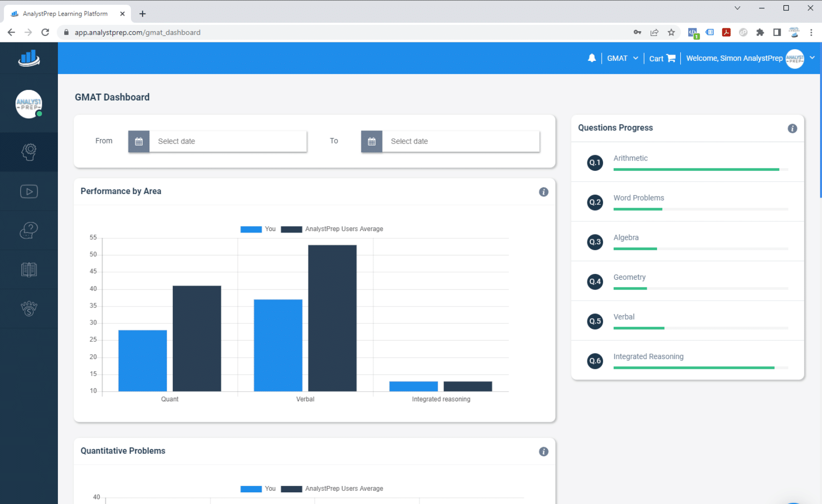Open the Arithmetic questions progress item
The height and width of the screenshot is (504, 822).
tap(630, 158)
